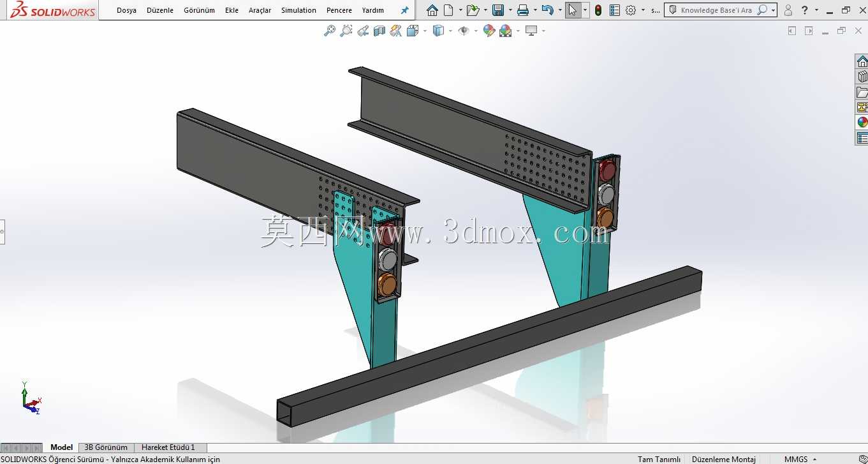Expand View Settings dropdown arrow
Screen dimensions: 868x464
pos(543,31)
